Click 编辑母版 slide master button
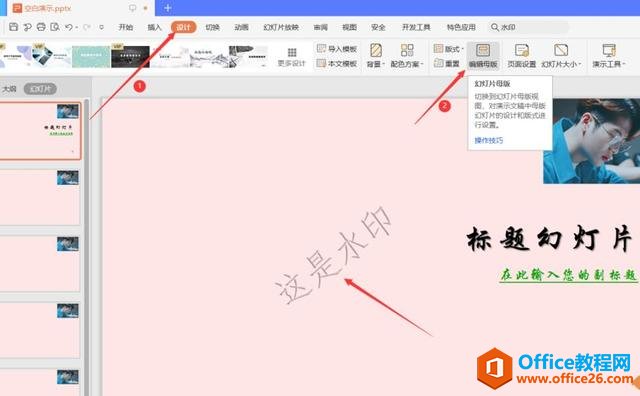The height and width of the screenshot is (396, 640). click(483, 56)
